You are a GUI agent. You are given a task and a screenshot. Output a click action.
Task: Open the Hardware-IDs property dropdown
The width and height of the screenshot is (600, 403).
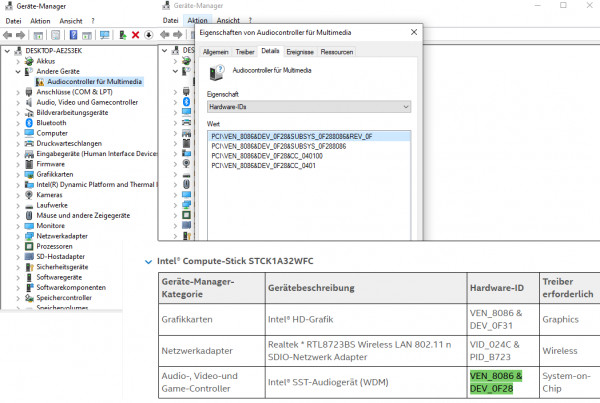pyautogui.click(x=309, y=107)
